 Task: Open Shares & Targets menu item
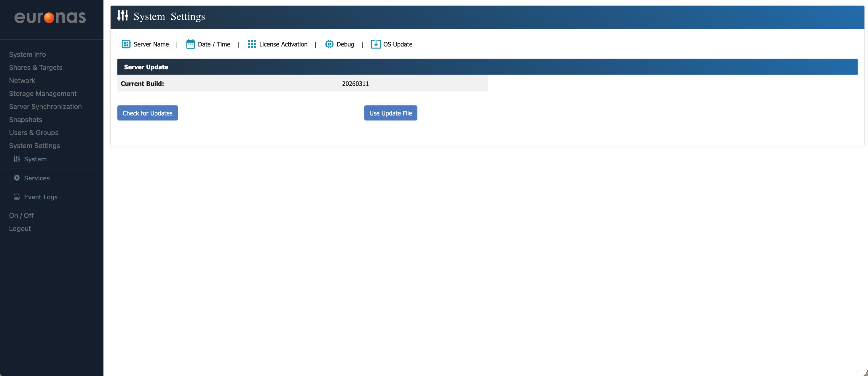(x=36, y=67)
